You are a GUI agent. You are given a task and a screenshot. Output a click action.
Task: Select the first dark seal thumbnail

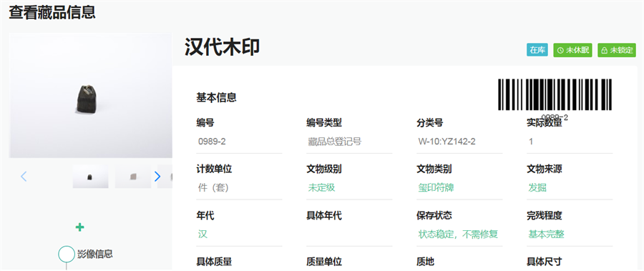pyautogui.click(x=90, y=176)
